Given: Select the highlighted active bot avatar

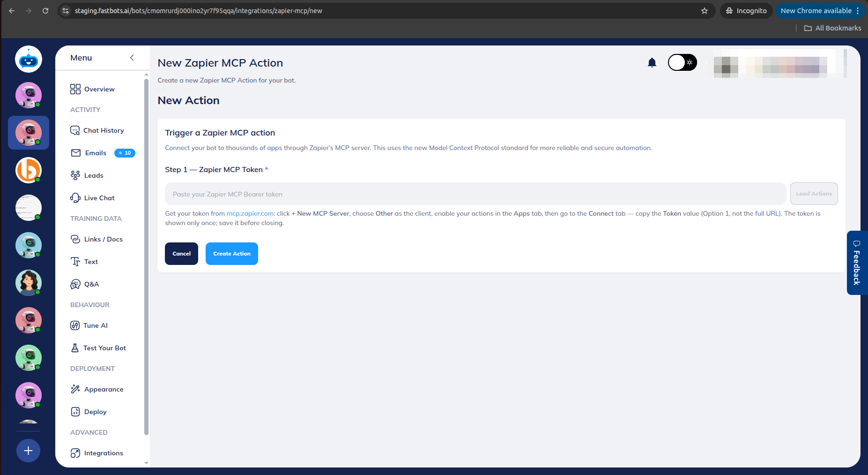Looking at the screenshot, I should click(29, 133).
